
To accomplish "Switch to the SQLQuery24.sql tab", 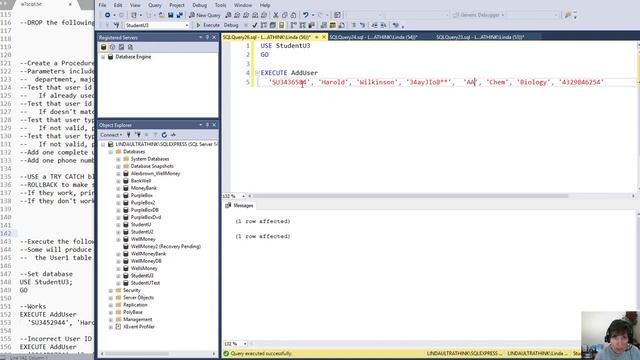I will coord(373,37).
